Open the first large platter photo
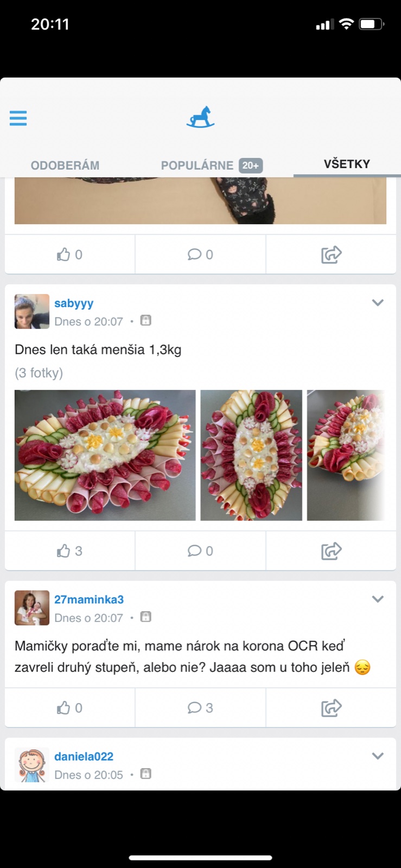The height and width of the screenshot is (868, 401). (105, 455)
